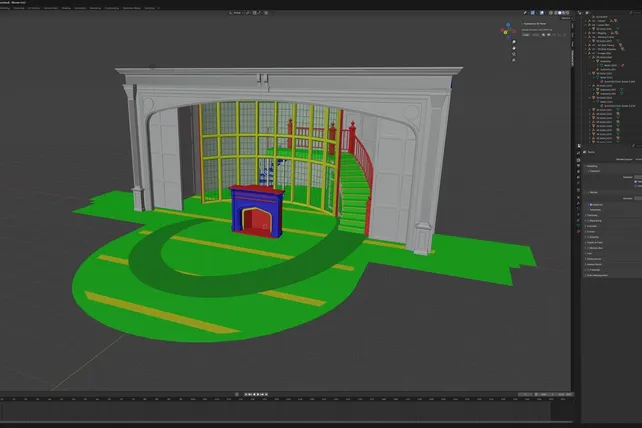Select rendered viewport shading
Screen dimensions: 642x428
(x=567, y=13)
